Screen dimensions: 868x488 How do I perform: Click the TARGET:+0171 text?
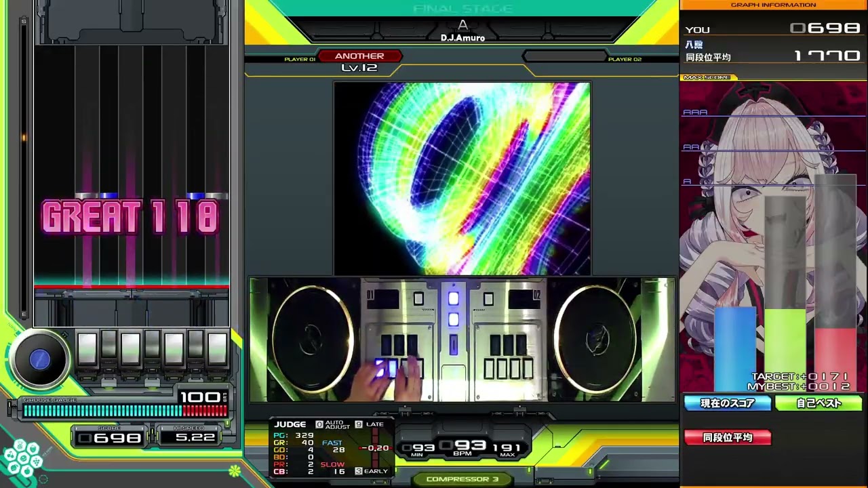point(800,377)
